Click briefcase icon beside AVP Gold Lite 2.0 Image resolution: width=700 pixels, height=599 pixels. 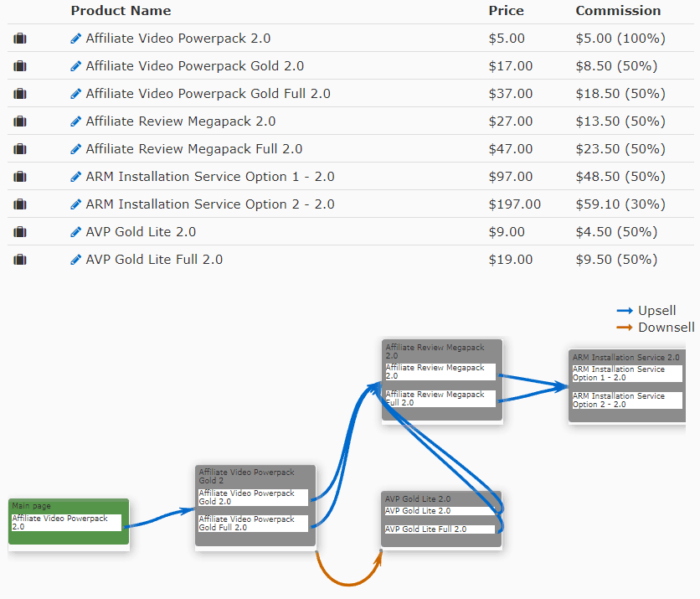click(x=20, y=232)
